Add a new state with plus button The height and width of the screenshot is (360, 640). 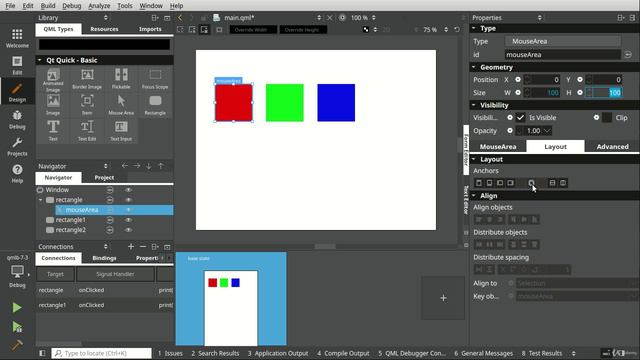[443, 298]
